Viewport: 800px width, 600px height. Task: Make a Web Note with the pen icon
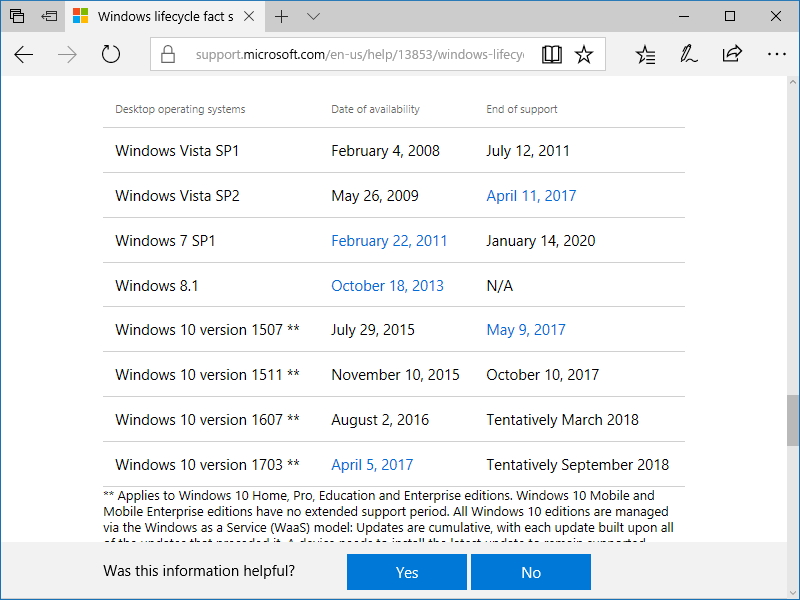688,54
